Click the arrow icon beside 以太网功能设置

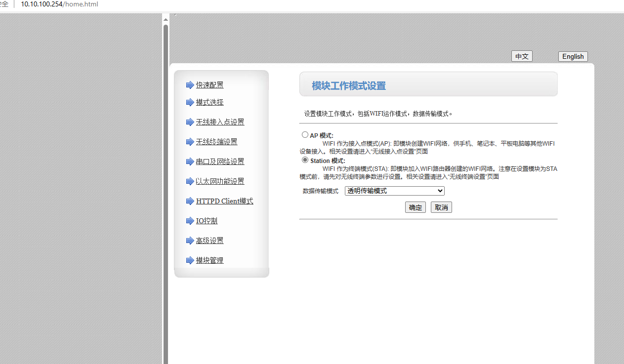(190, 181)
